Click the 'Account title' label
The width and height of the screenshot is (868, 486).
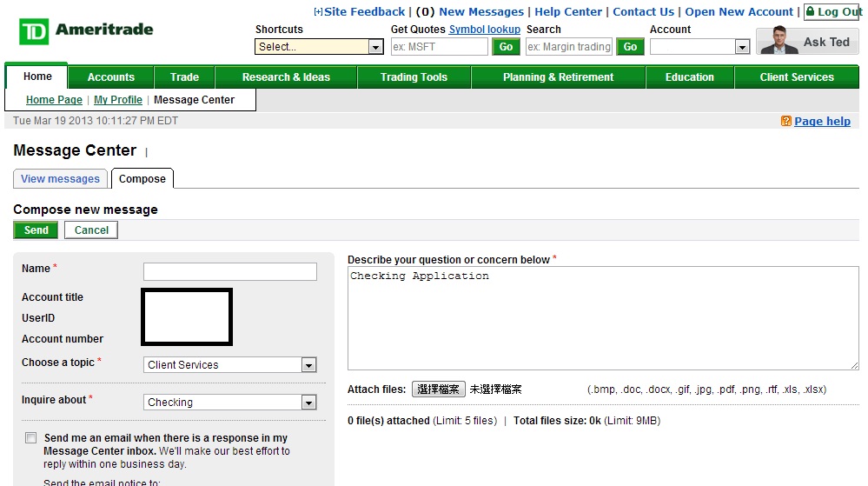[x=53, y=297]
